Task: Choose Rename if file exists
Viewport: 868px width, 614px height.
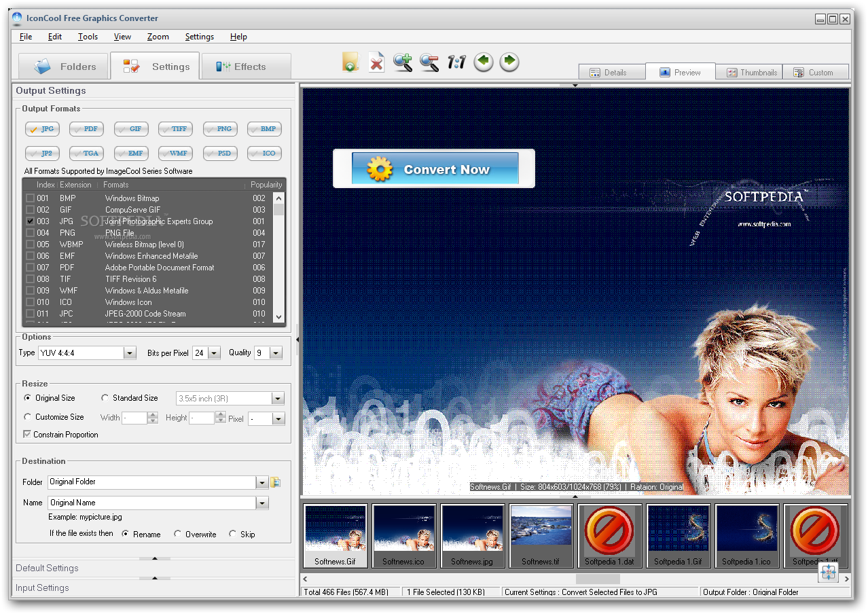Action: point(125,535)
